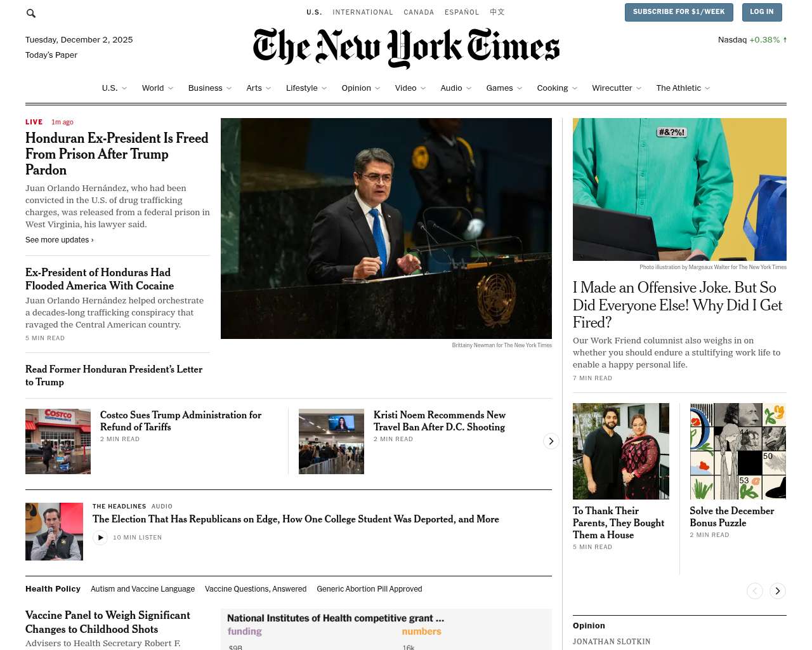
Task: Click the Nasdaq up arrow indicator
Action: pos(785,39)
